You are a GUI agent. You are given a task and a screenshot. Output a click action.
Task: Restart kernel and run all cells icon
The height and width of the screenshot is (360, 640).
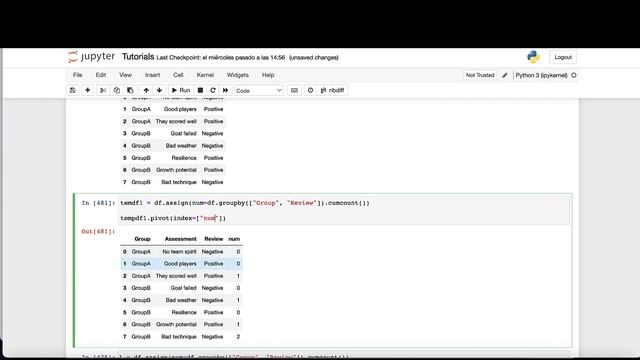(225, 90)
